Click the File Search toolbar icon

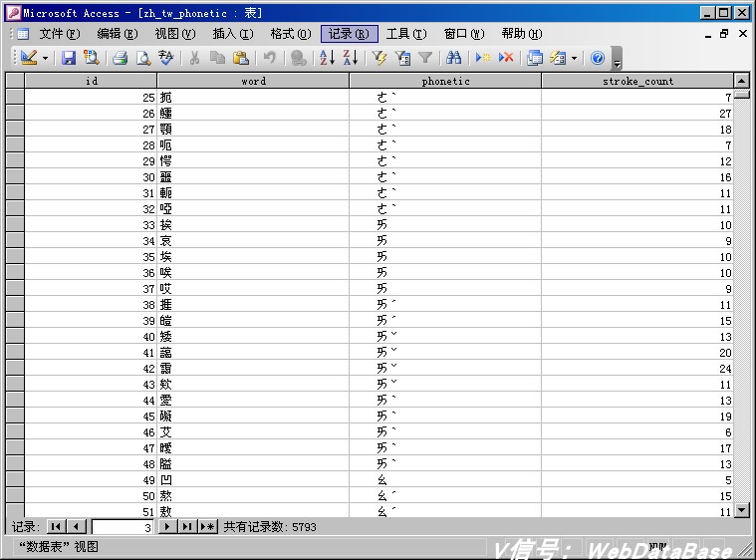click(91, 58)
